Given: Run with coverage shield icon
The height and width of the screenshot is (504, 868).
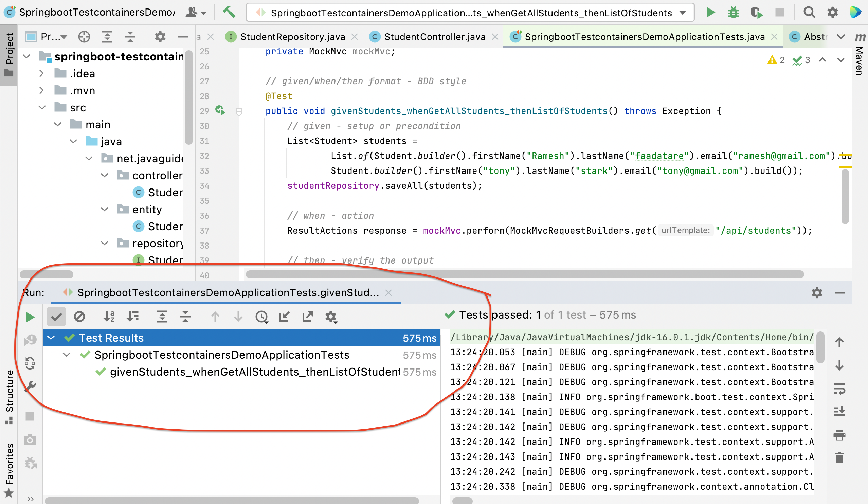Looking at the screenshot, I should (756, 13).
